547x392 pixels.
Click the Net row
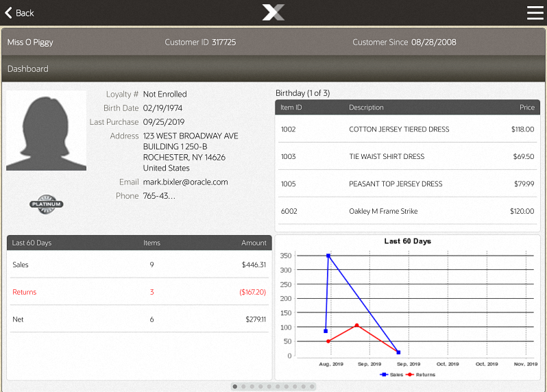coord(139,319)
